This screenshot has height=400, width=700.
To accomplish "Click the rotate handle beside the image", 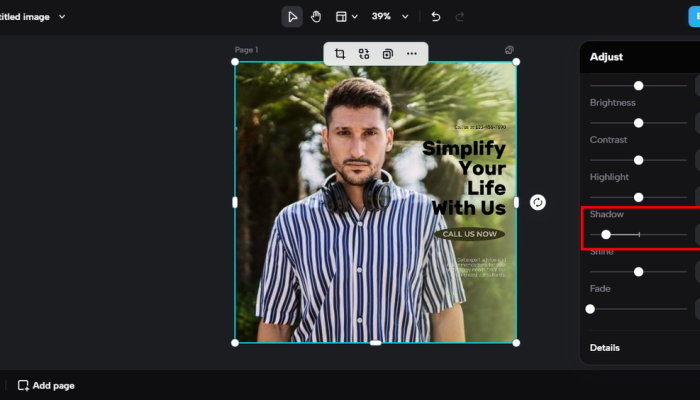I will coord(538,202).
